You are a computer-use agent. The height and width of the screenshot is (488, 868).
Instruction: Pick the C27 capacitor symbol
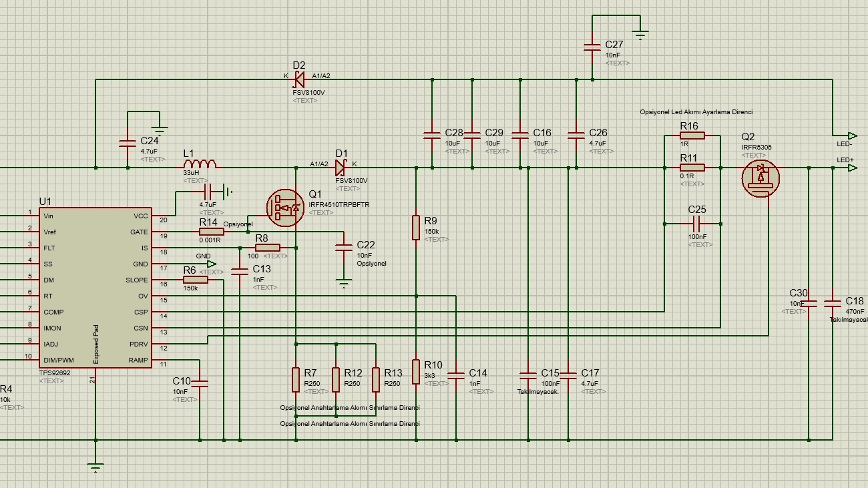point(592,47)
